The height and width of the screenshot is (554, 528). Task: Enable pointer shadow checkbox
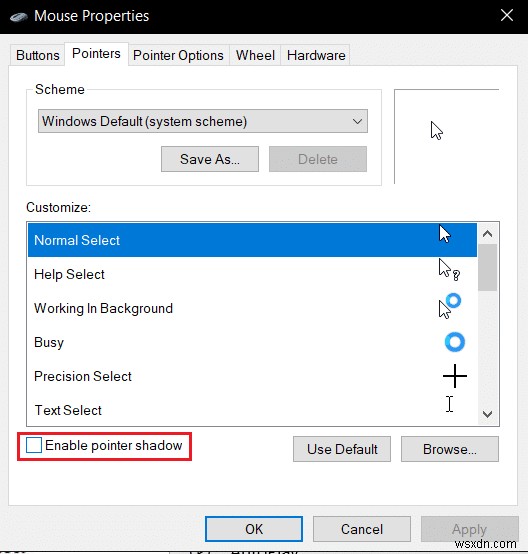(x=34, y=445)
